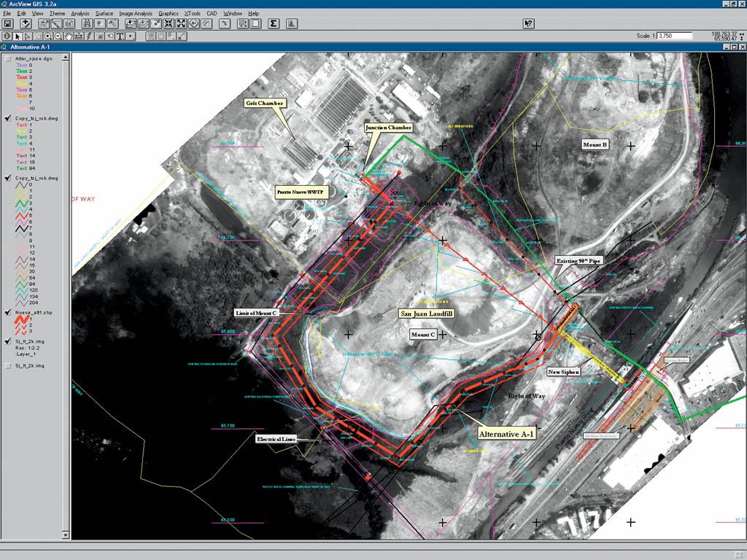Click the thick red Nueva_alt1.shp legend symbol
Image resolution: width=747 pixels, height=560 pixels.
(x=22, y=319)
